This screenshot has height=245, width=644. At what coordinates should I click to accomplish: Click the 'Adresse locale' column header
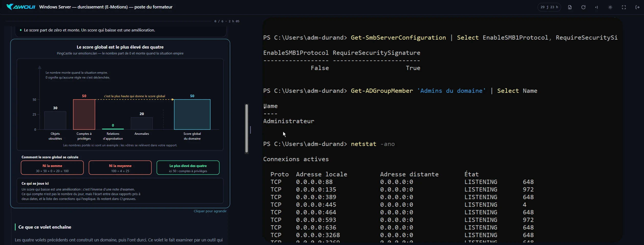(321, 174)
